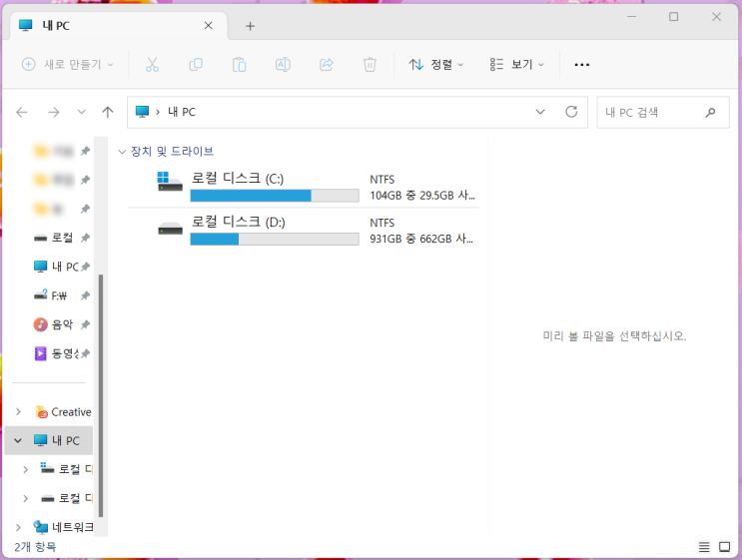Image resolution: width=742 pixels, height=560 pixels.
Task: Go up one level with up arrow
Action: 108,112
